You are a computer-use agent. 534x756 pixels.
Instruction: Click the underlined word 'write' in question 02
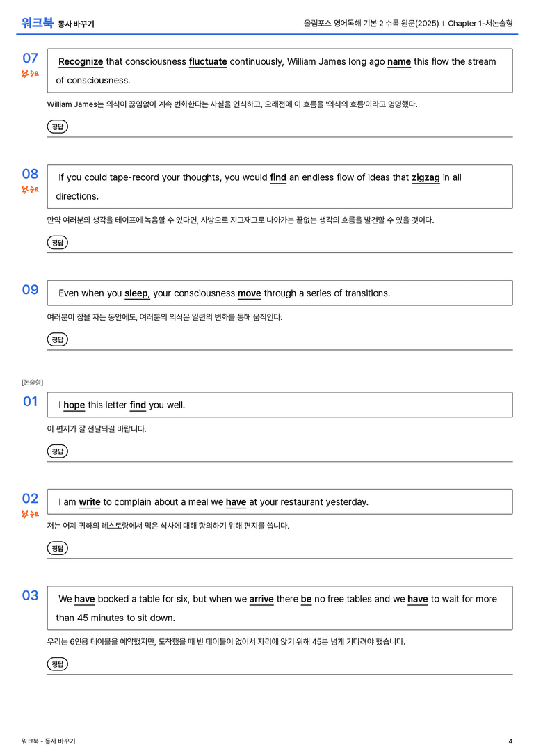click(90, 502)
